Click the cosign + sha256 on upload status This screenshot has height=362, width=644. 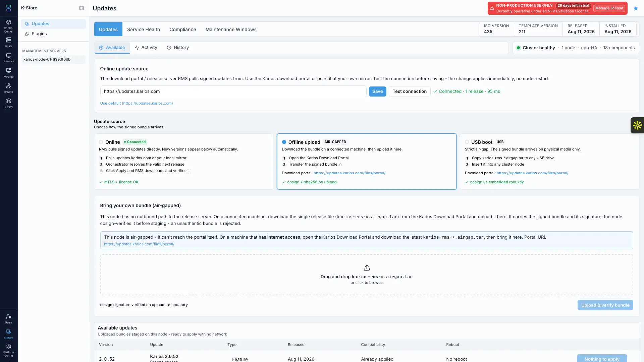309,182
